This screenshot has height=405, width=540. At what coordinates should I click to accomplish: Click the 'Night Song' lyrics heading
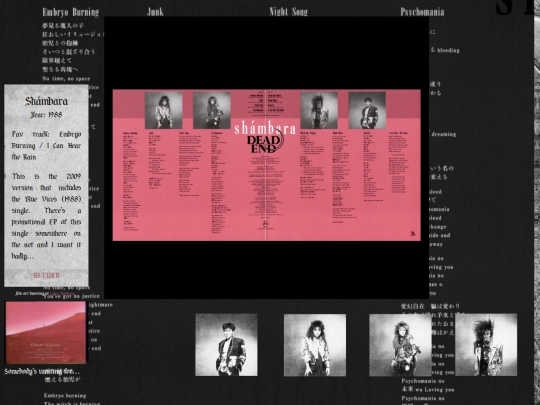[289, 12]
